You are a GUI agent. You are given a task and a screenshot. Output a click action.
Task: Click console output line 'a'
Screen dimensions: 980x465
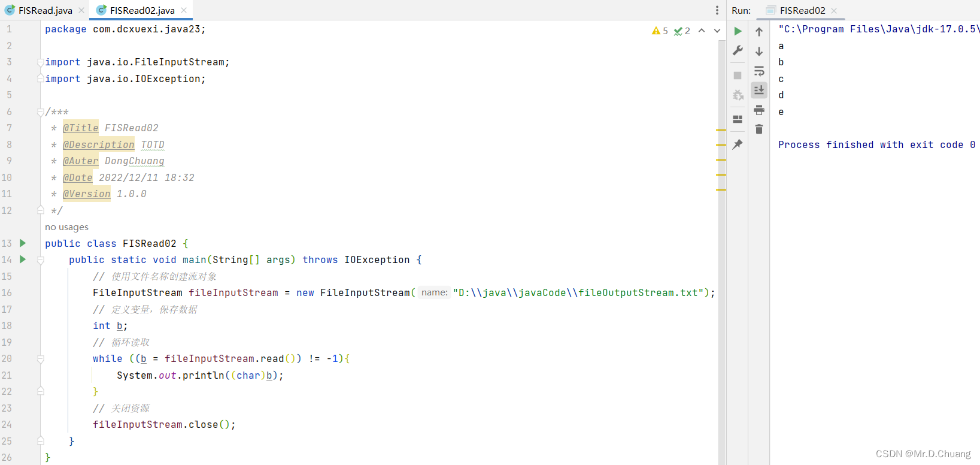[781, 46]
